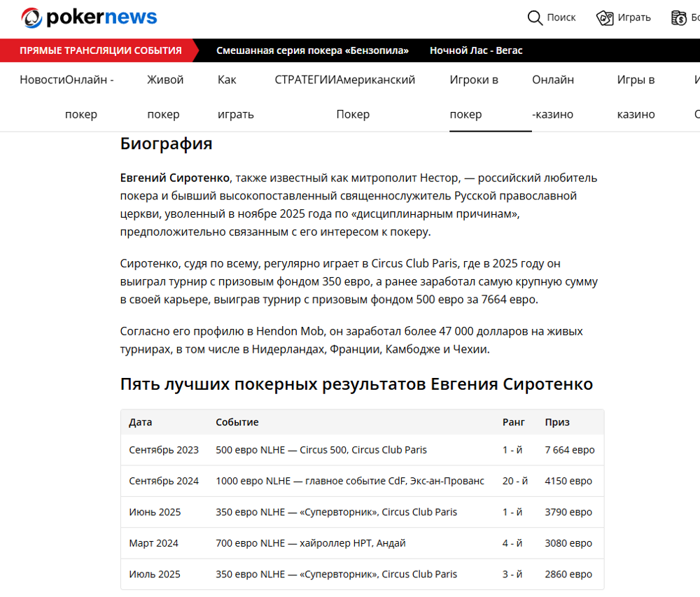Click the «Биография» section heading

pyautogui.click(x=166, y=143)
